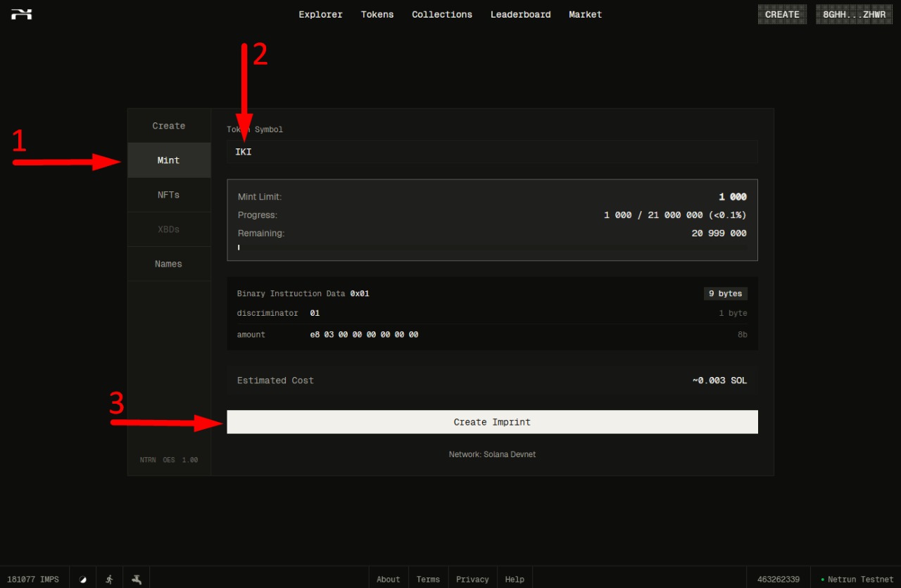The width and height of the screenshot is (901, 588).
Task: Go to the Tokens page
Action: click(377, 15)
